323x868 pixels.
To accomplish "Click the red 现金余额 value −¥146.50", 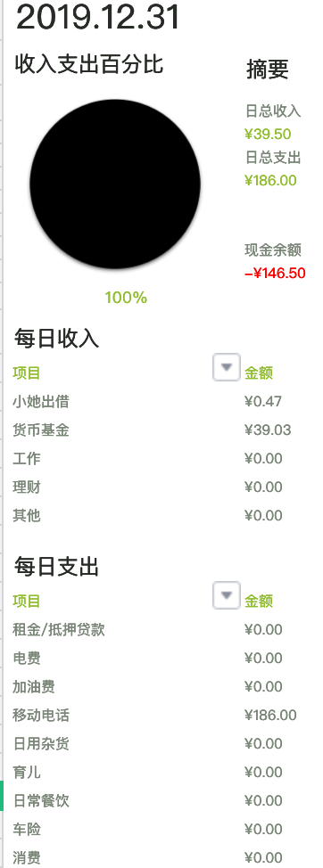I will click(275, 273).
